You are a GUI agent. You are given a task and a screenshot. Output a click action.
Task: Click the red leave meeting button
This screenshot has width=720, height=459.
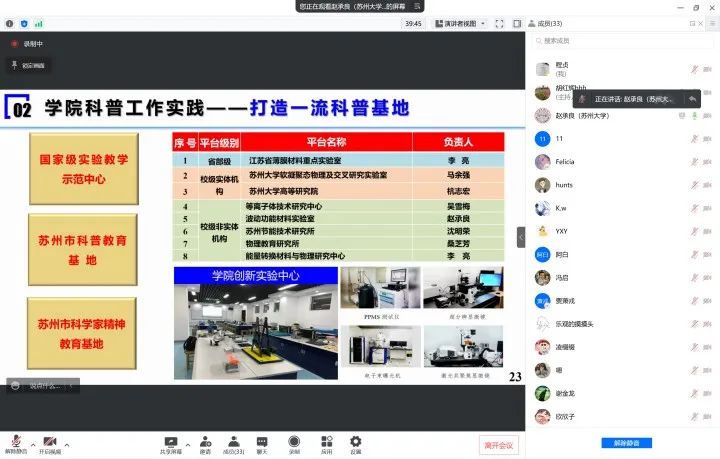tap(498, 444)
